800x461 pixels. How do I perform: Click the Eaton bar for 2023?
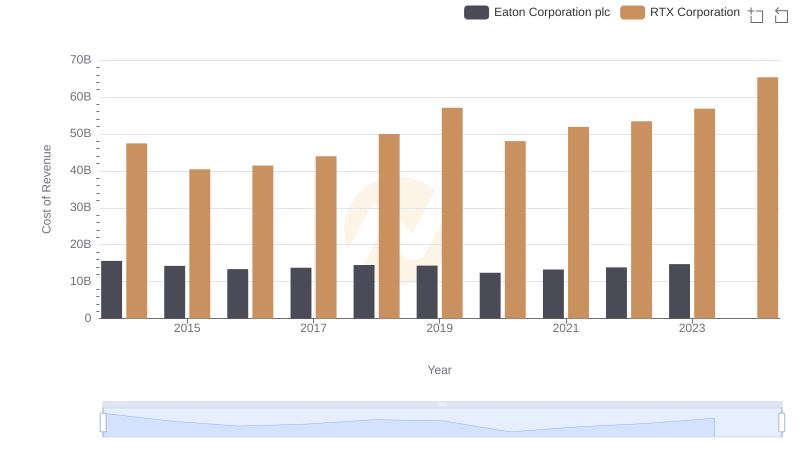[x=680, y=291]
